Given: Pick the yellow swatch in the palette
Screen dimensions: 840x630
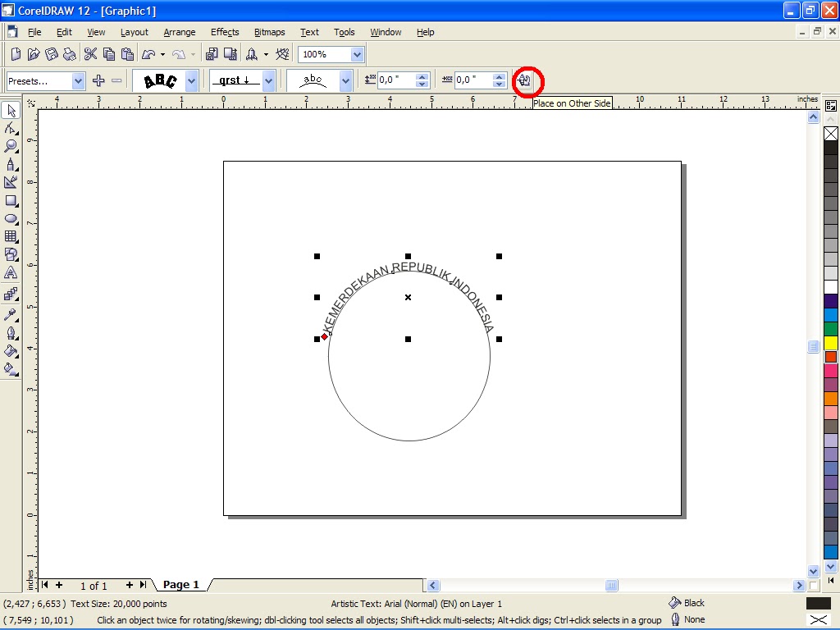Looking at the screenshot, I should (x=831, y=343).
